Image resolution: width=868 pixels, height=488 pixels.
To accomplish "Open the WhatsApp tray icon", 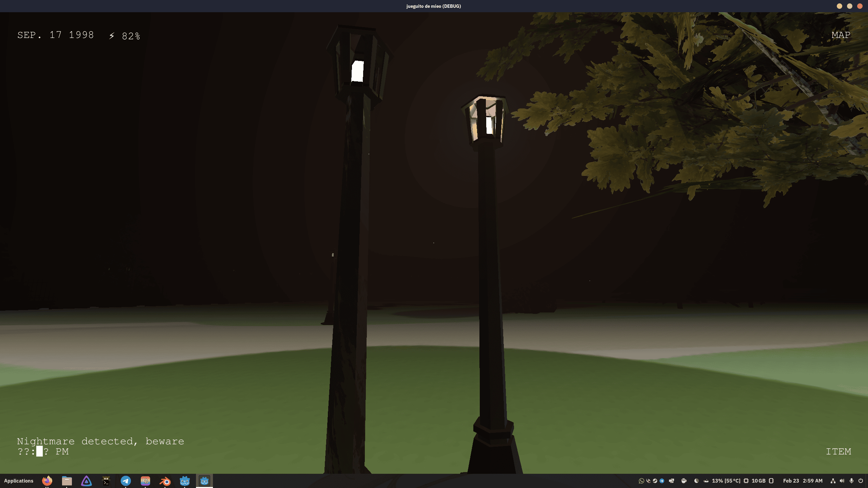I will 642,481.
